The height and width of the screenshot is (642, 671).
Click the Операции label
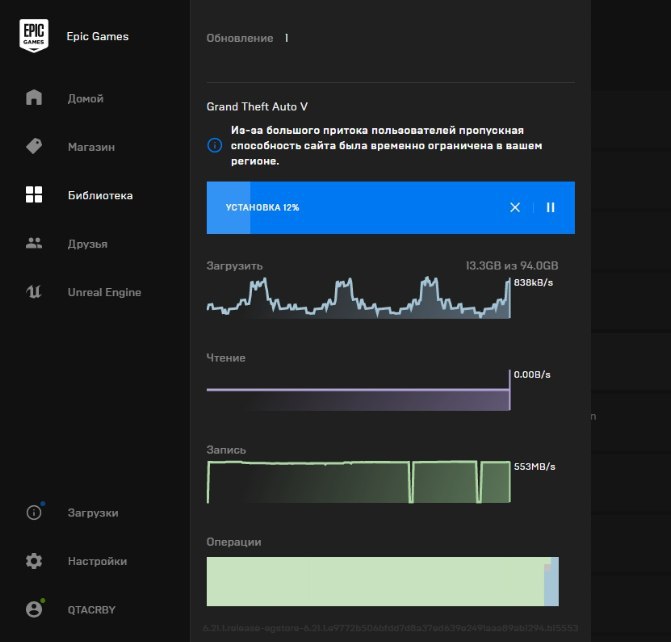tap(234, 542)
